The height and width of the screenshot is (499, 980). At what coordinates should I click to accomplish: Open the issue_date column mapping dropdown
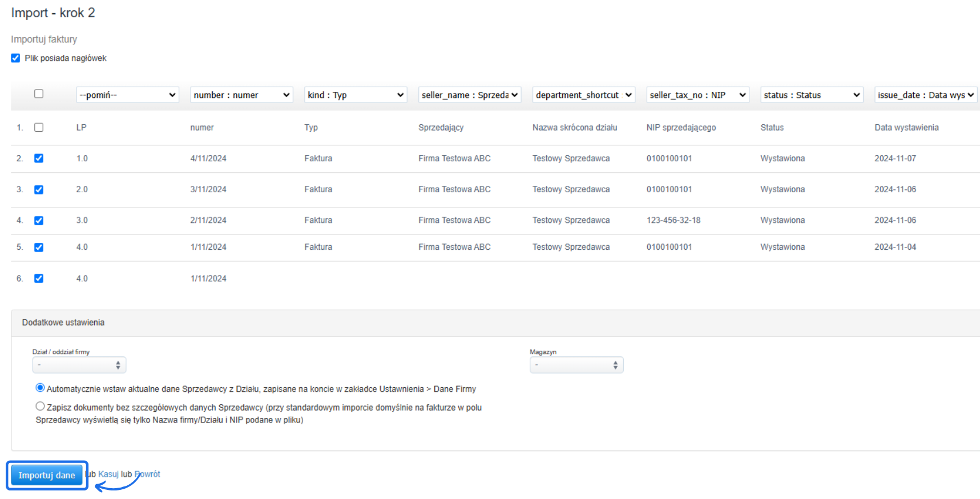tap(926, 95)
